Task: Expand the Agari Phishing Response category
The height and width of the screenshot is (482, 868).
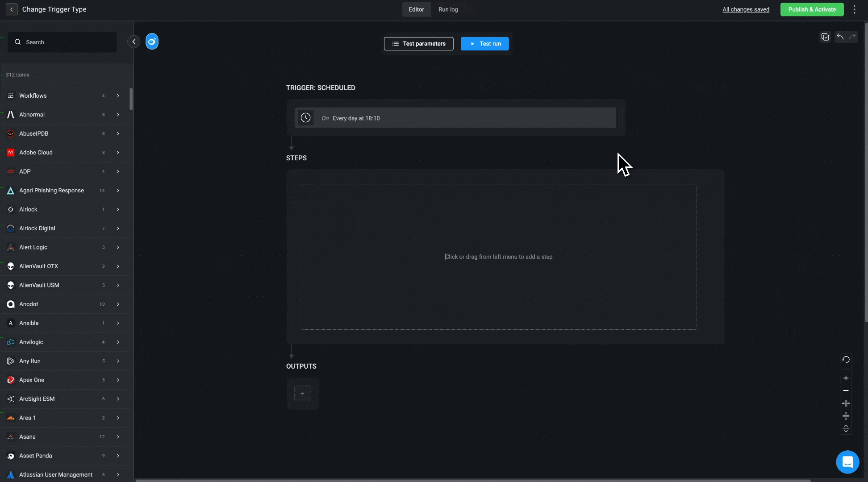Action: click(x=118, y=191)
